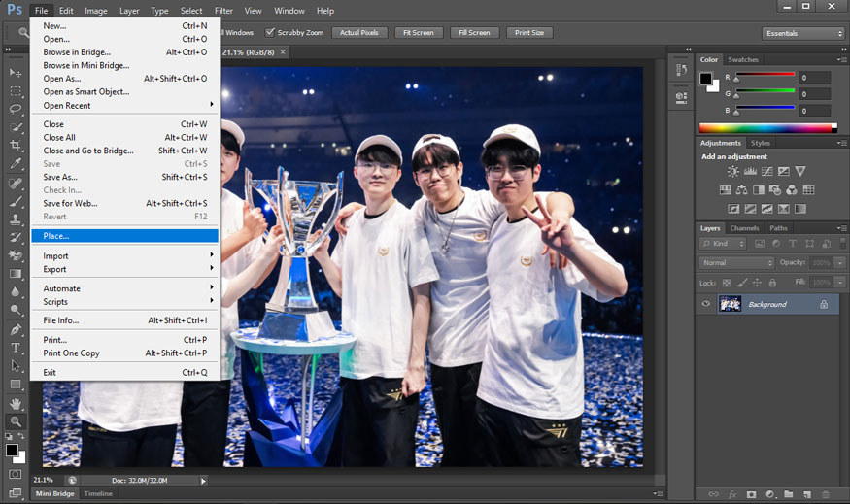Toggle the Scrubby Zoom checkbox
Screen dimensions: 850x504
click(269, 32)
